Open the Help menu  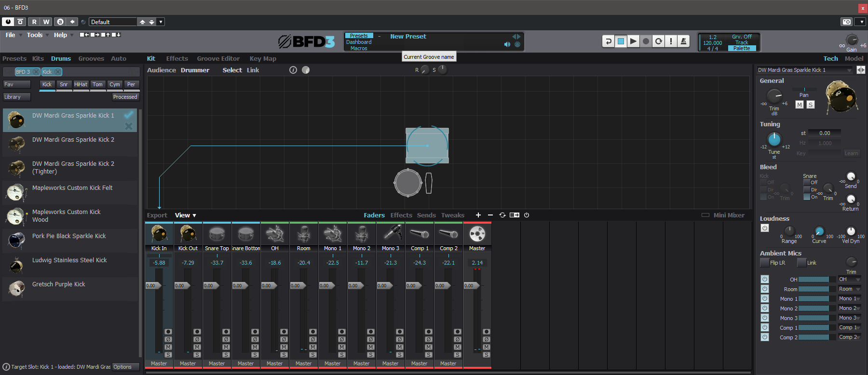(x=60, y=35)
